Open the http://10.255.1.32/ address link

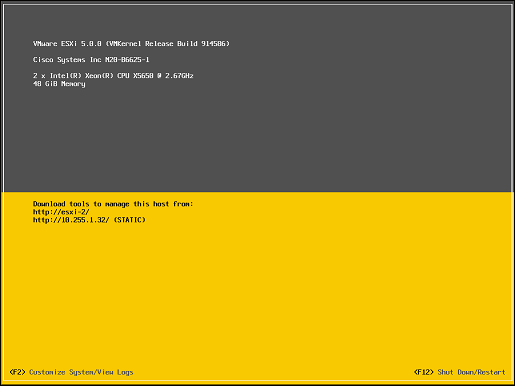[71, 220]
